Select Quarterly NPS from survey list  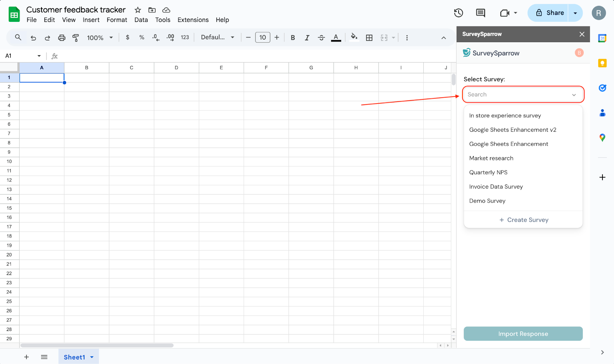click(x=488, y=173)
